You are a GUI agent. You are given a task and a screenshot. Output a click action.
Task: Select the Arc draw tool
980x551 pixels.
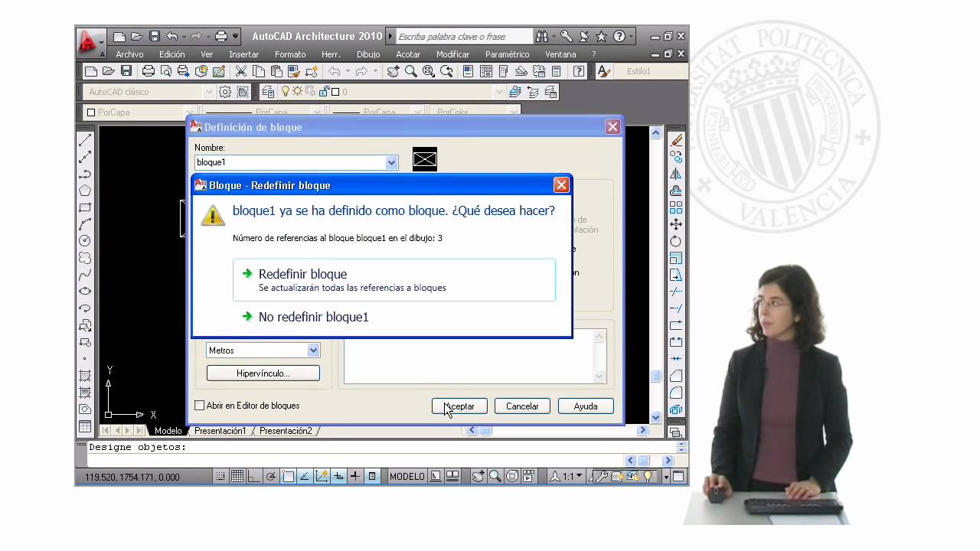click(85, 224)
